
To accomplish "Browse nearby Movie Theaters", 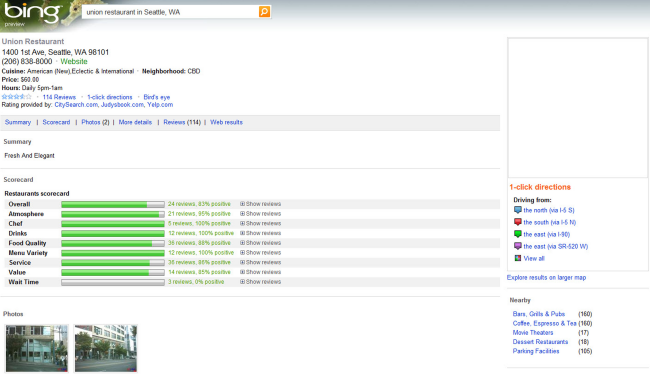I will pyautogui.click(x=533, y=333).
